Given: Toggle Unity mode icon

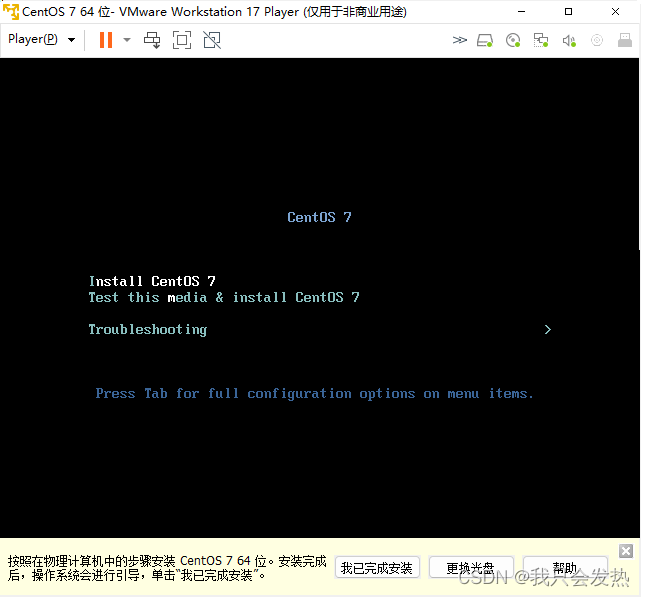Looking at the screenshot, I should pyautogui.click(x=212, y=40).
